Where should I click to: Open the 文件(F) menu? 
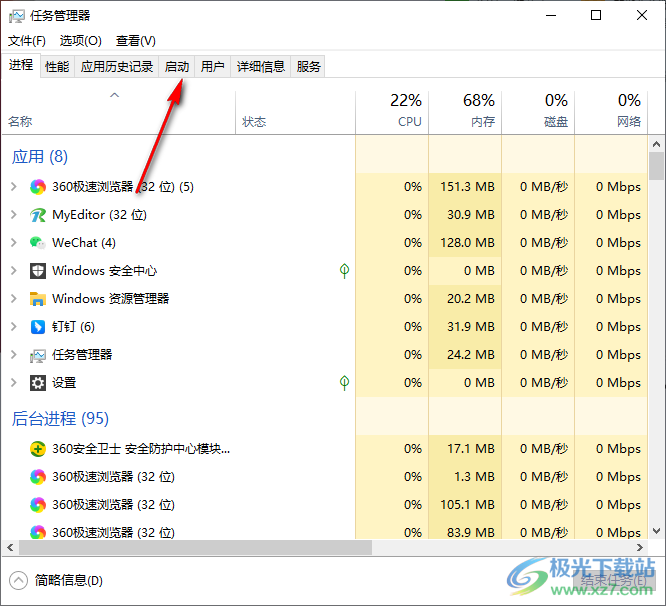27,41
